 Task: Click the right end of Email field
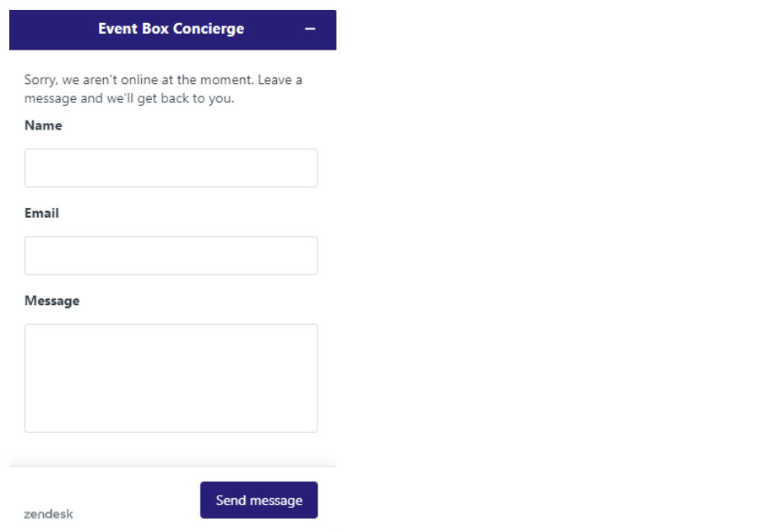pyautogui.click(x=305, y=256)
